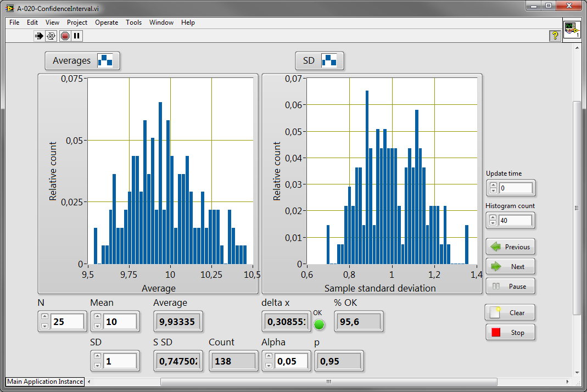Click the Sample standard deviation axis label

click(380, 288)
